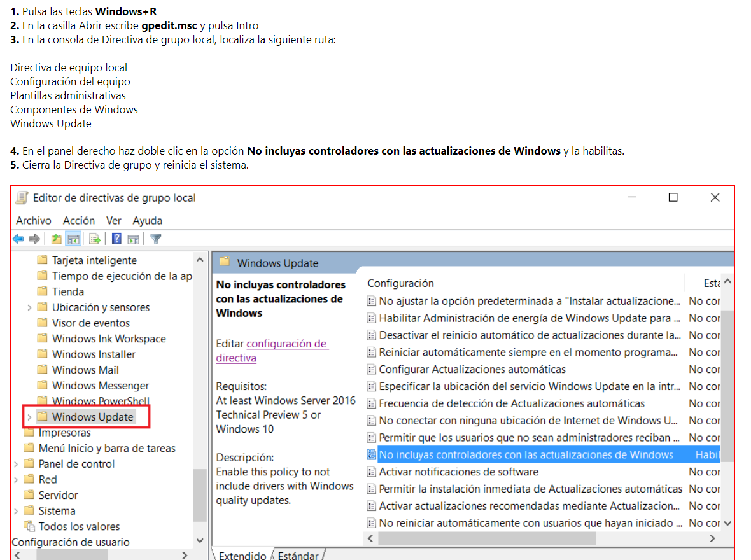
Task: Select the Windows Update folder in tree
Action: click(92, 417)
